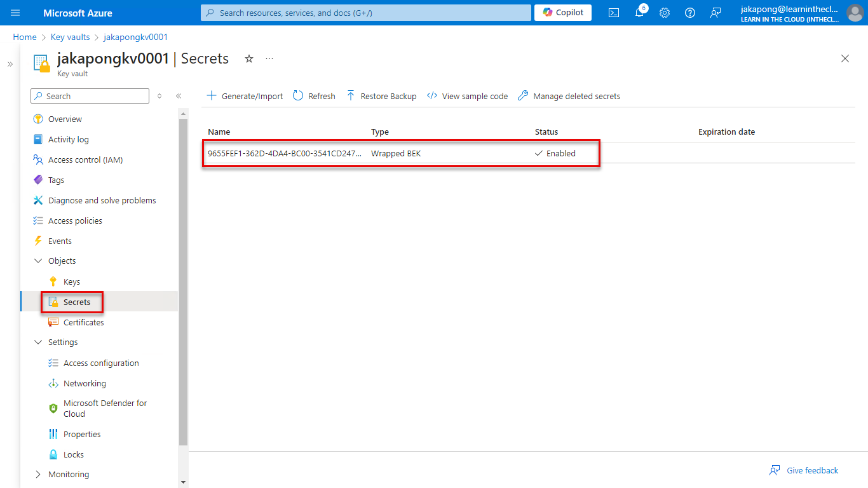
Task: Click the account avatar picture
Action: pos(855,13)
